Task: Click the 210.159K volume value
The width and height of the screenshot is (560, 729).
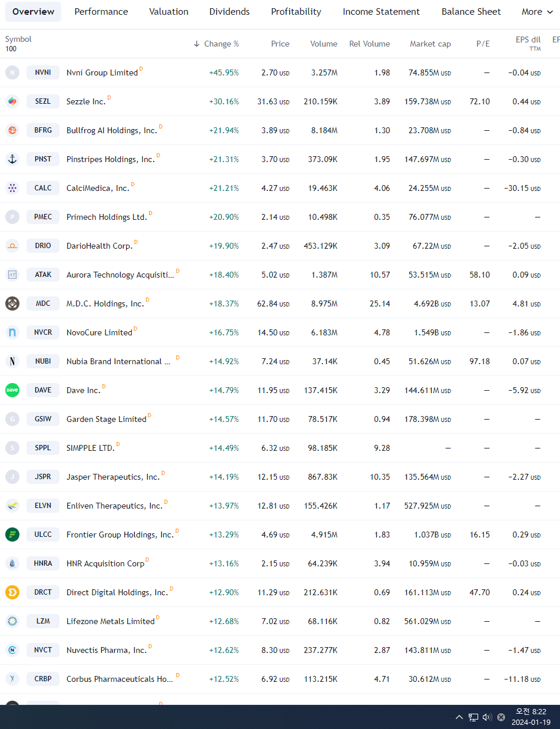Action: (x=320, y=102)
